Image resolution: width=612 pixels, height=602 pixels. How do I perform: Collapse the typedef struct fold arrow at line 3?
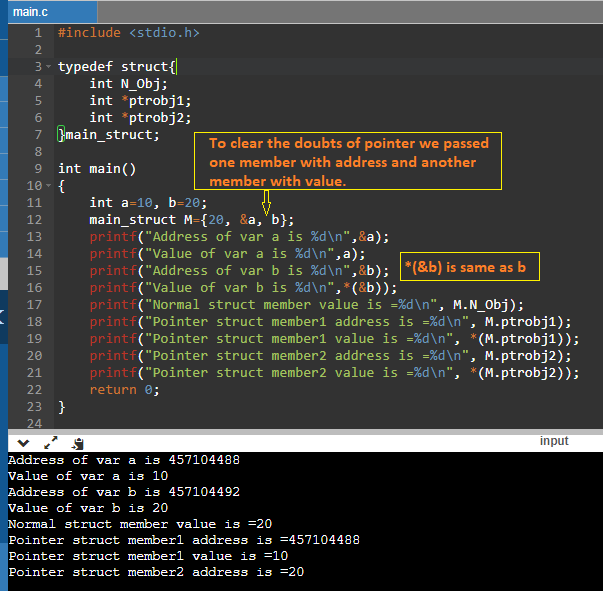49,66
